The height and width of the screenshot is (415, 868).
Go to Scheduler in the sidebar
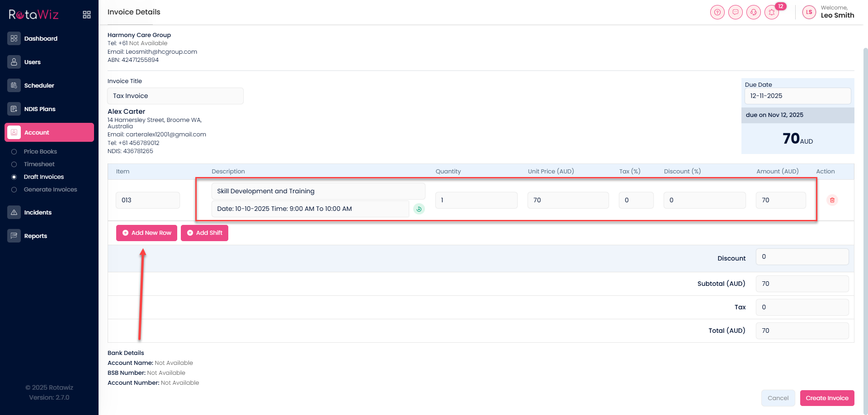click(x=39, y=85)
